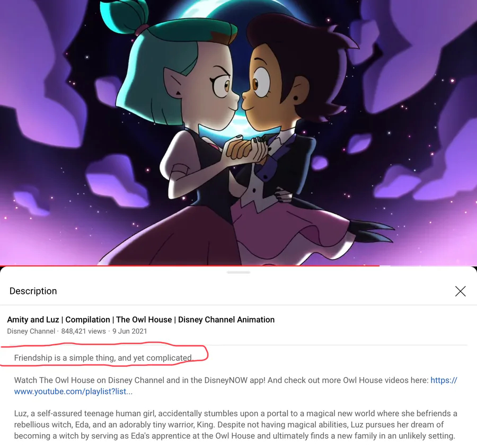Seek on the red video progress bar

click(190, 266)
